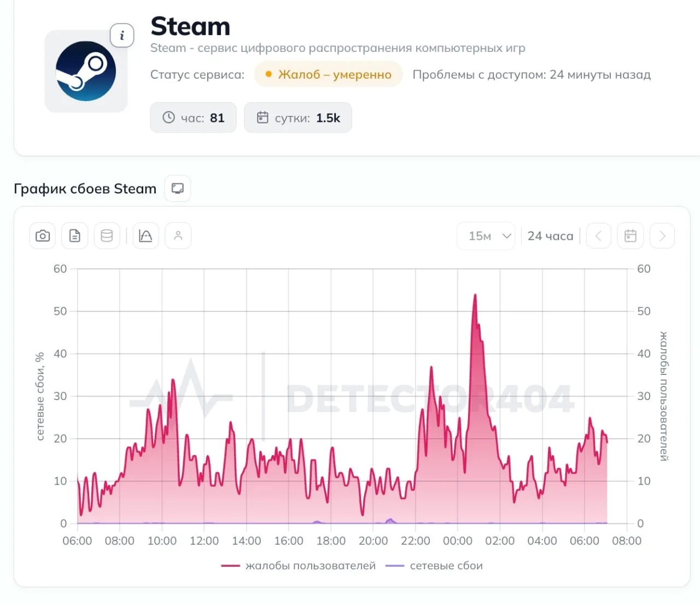Toggle the user complaints person icon
700x606 pixels.
pyautogui.click(x=178, y=236)
